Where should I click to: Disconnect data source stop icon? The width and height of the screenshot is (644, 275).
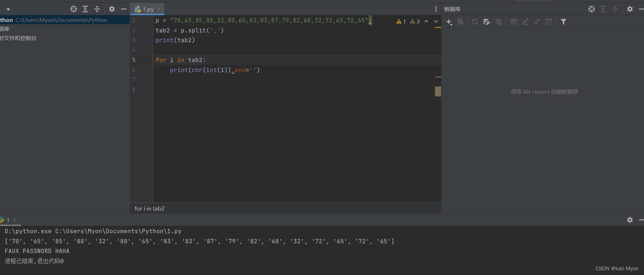pyautogui.click(x=499, y=22)
